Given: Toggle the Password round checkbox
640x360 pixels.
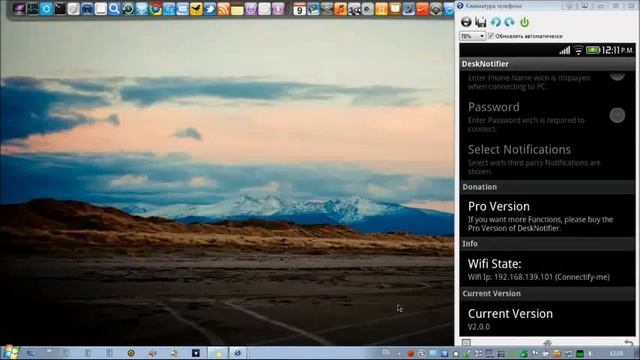Looking at the screenshot, I should [x=617, y=115].
